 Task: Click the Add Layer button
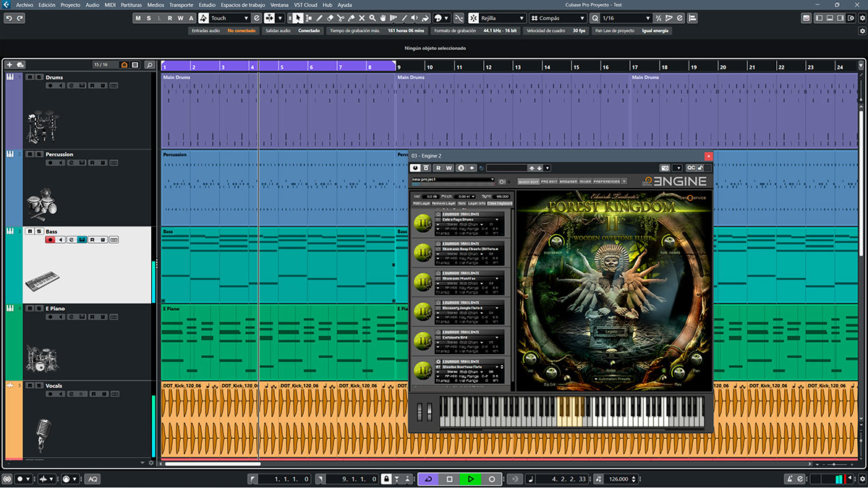[421, 203]
